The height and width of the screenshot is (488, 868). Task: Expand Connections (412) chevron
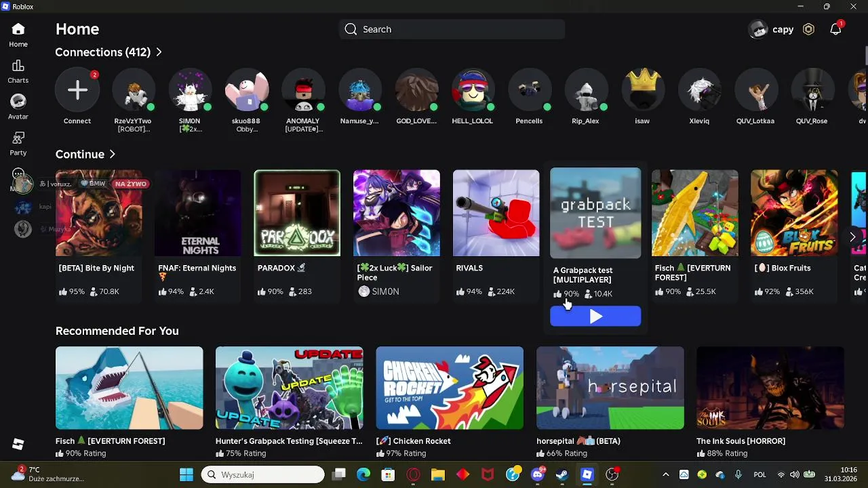click(x=159, y=52)
